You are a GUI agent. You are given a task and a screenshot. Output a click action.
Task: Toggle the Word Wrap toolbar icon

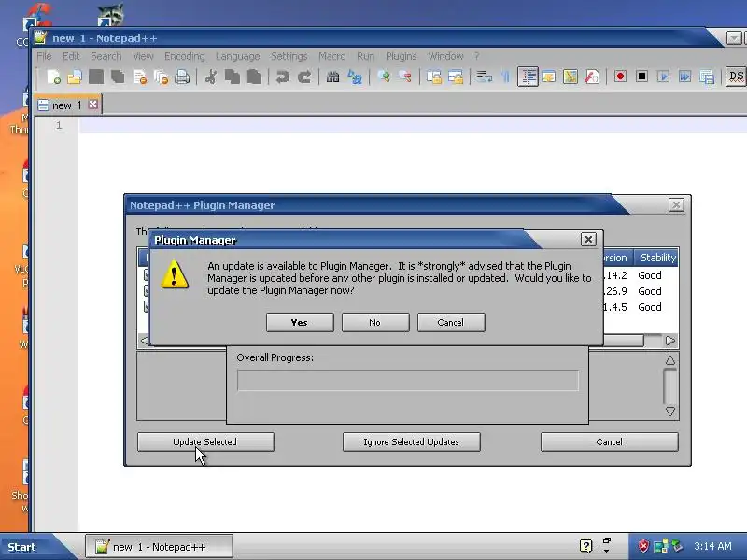click(484, 77)
